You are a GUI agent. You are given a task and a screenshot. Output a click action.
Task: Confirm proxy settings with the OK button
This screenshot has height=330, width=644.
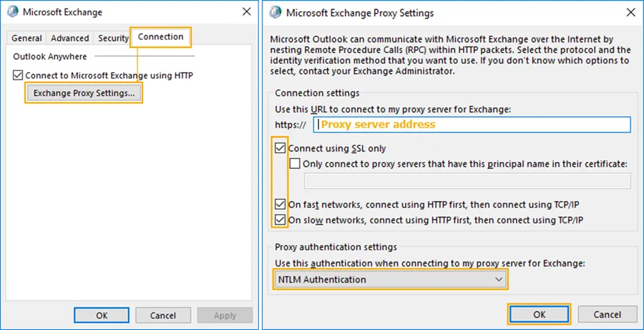click(539, 314)
